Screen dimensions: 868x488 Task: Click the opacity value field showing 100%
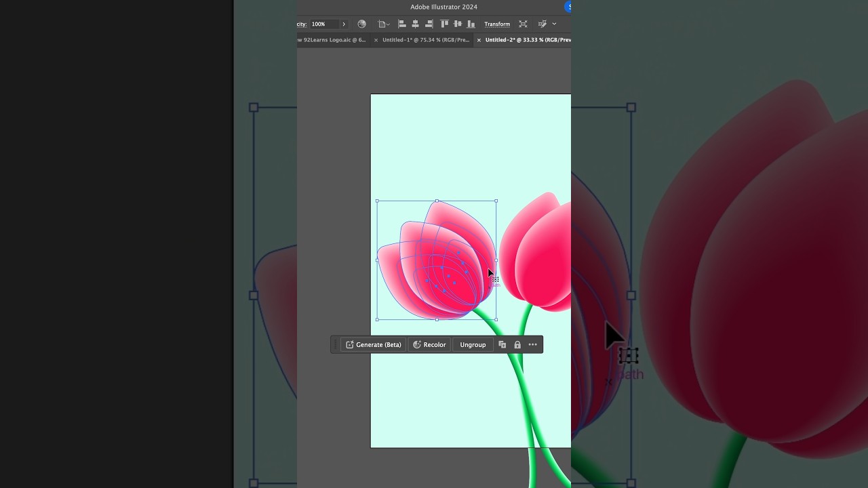tap(323, 24)
